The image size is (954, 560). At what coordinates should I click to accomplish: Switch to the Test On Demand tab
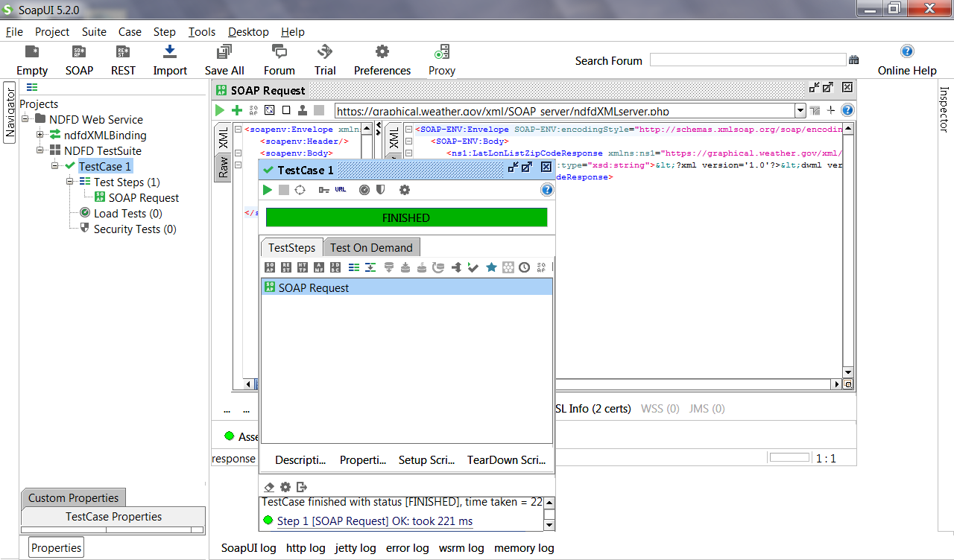tap(371, 246)
